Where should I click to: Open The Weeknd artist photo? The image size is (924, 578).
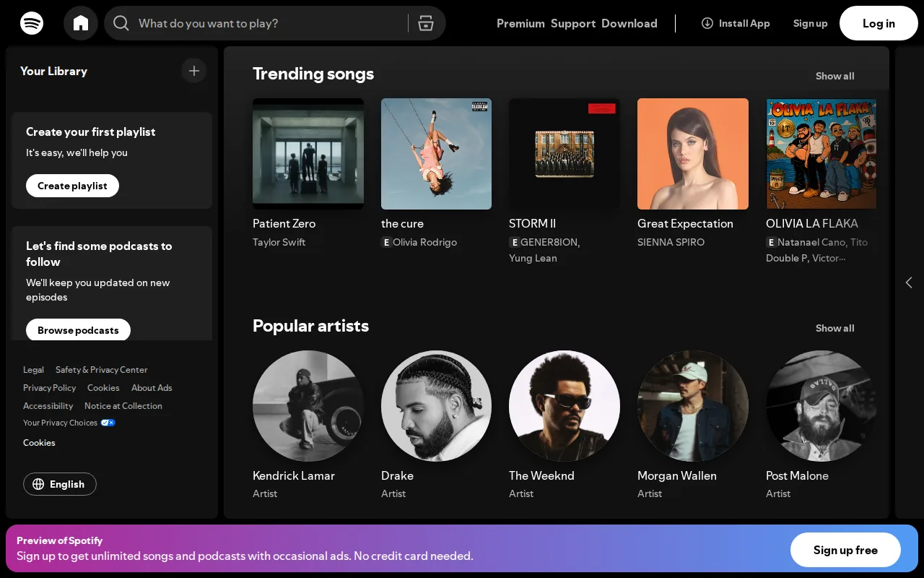[565, 406]
